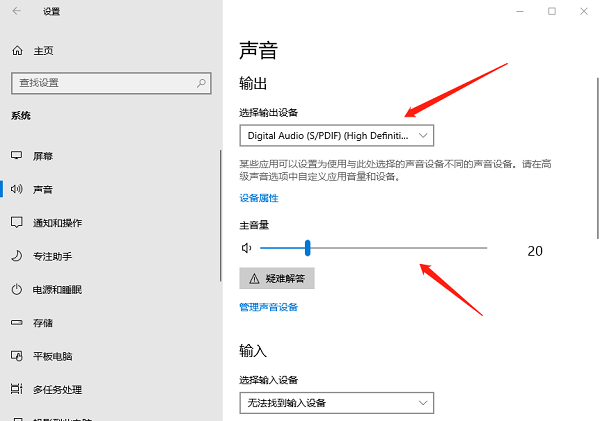This screenshot has height=421, width=600.
Task: Click the 屏幕 display icon
Action: pyautogui.click(x=16, y=155)
